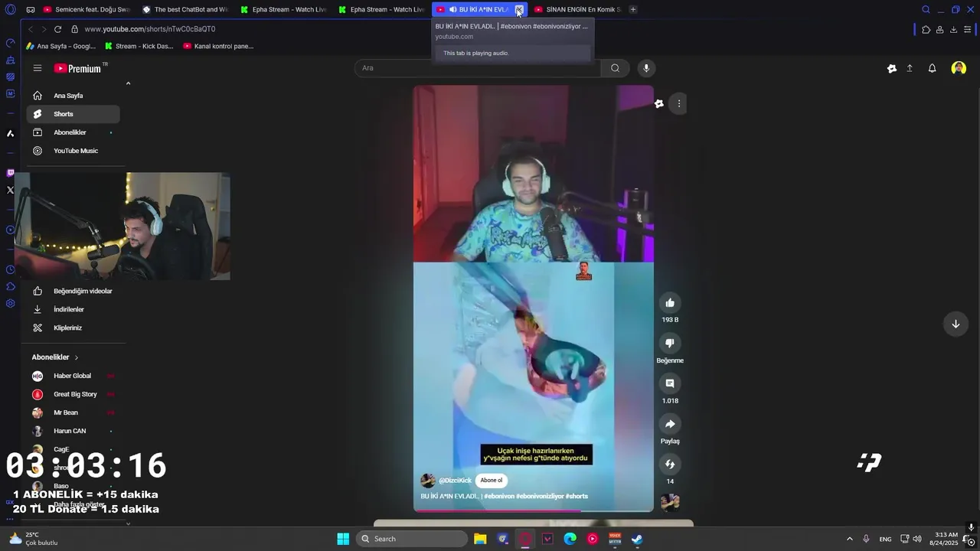Select Shorts in sidebar
980x551 pixels.
(x=73, y=114)
